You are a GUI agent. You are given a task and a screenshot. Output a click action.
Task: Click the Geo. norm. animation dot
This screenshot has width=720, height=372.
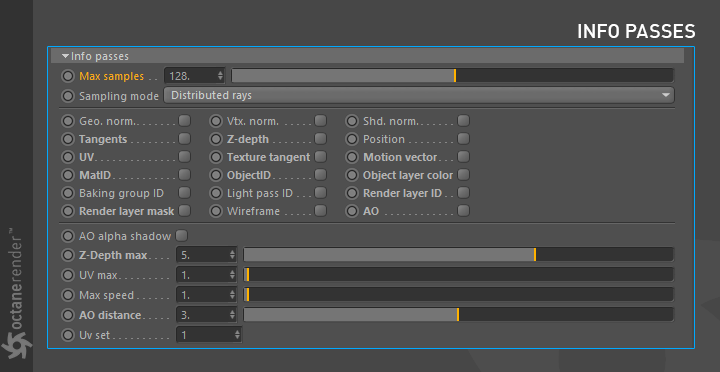coord(68,121)
